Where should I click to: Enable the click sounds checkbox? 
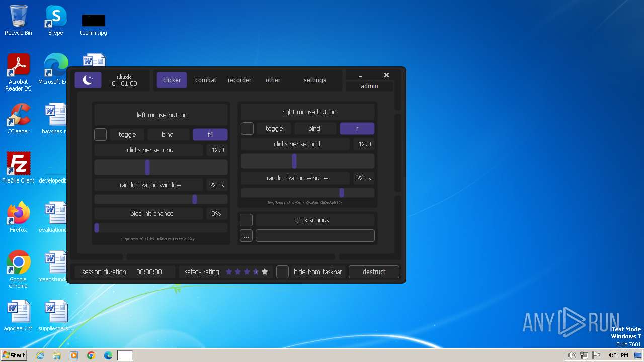(246, 220)
